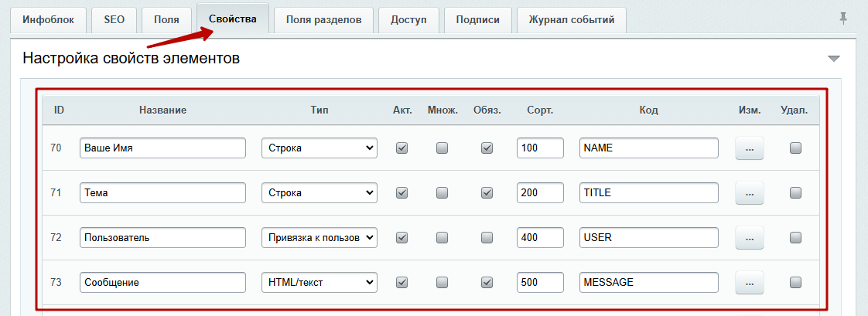Open the SEO tab
This screenshot has height=316, width=868.
tap(114, 20)
